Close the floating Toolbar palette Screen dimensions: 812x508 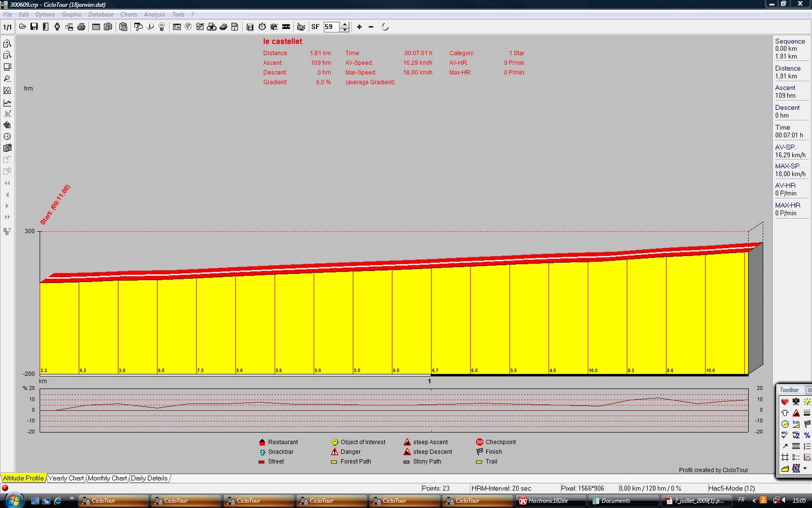[809, 390]
